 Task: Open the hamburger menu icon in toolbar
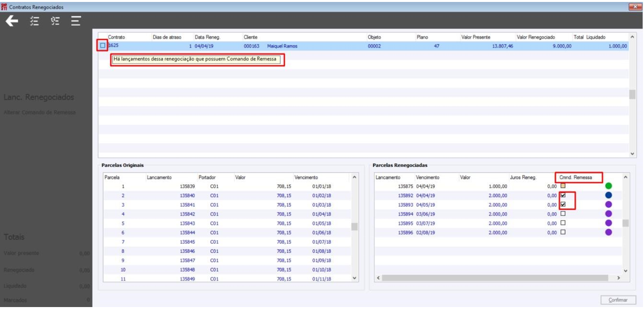(x=75, y=21)
